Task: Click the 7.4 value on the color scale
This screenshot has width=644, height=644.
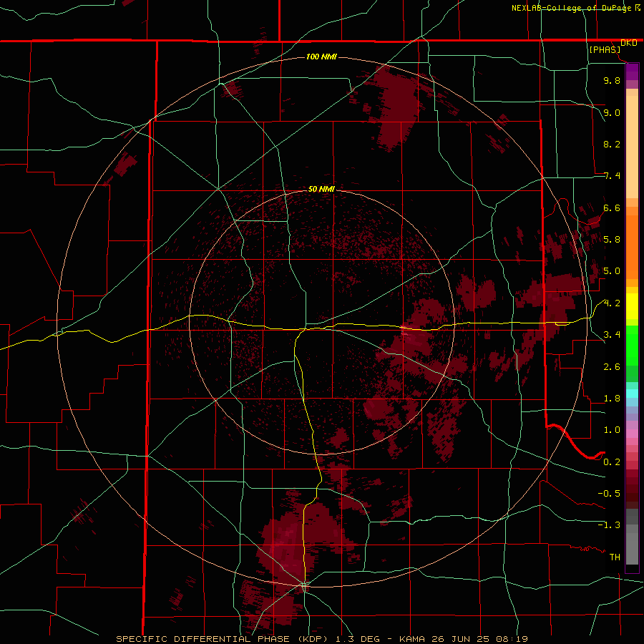Action: point(612,176)
